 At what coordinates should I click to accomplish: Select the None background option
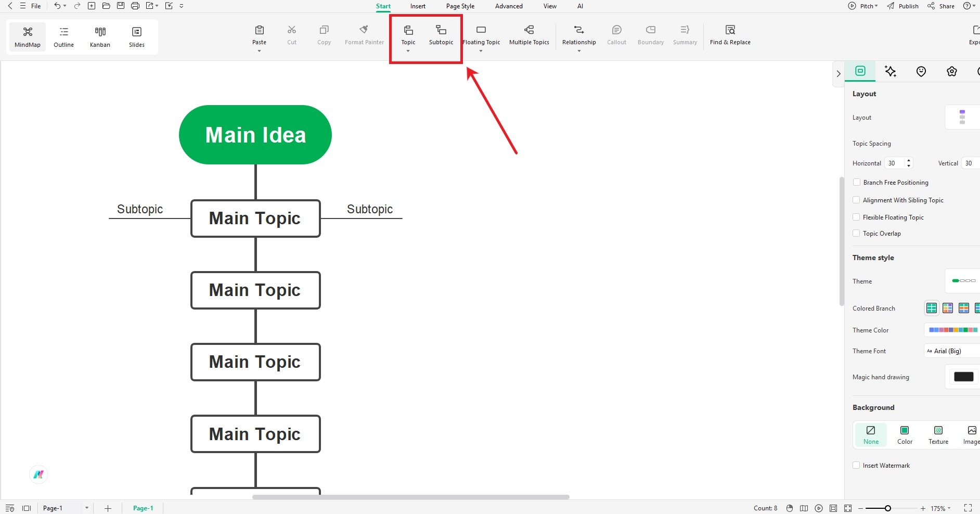click(x=871, y=435)
